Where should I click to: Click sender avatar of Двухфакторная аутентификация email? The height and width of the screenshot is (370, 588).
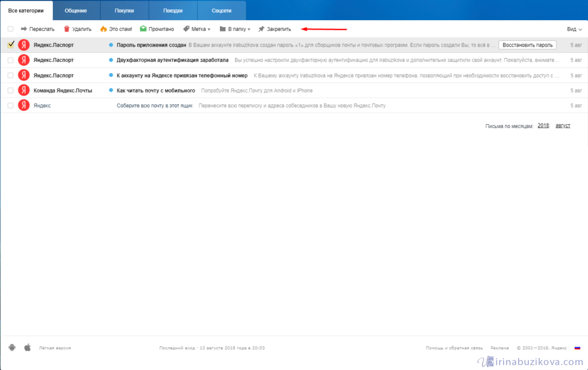(x=24, y=60)
